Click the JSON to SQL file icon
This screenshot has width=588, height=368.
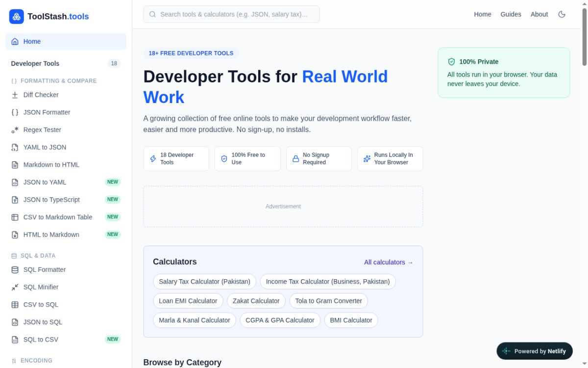(15, 322)
